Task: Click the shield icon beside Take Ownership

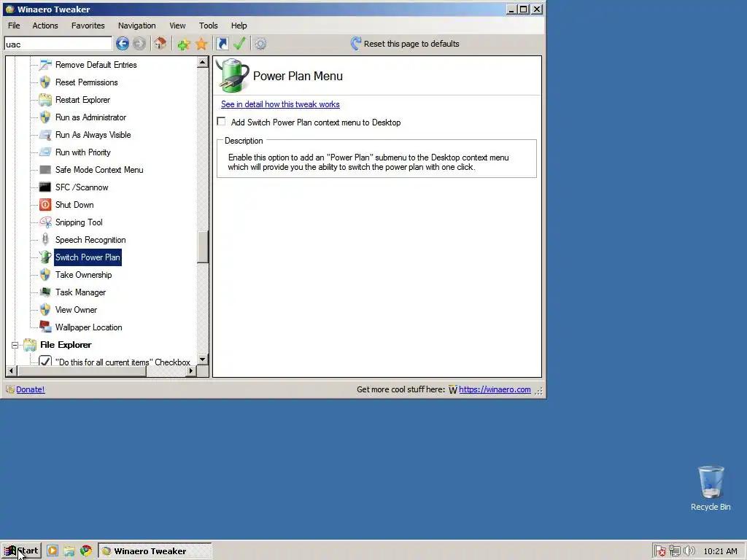Action: click(x=45, y=275)
